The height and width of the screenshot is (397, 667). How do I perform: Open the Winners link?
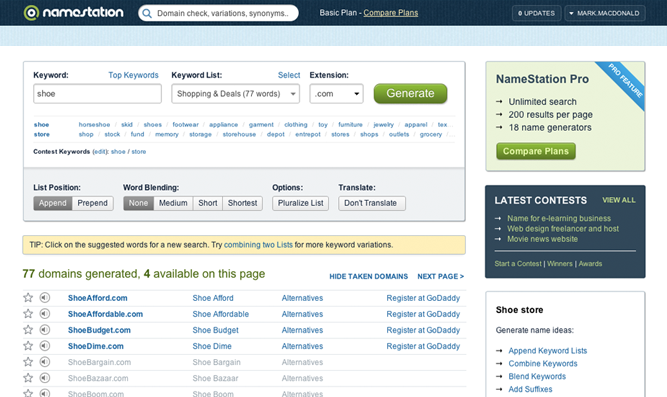[x=560, y=264]
